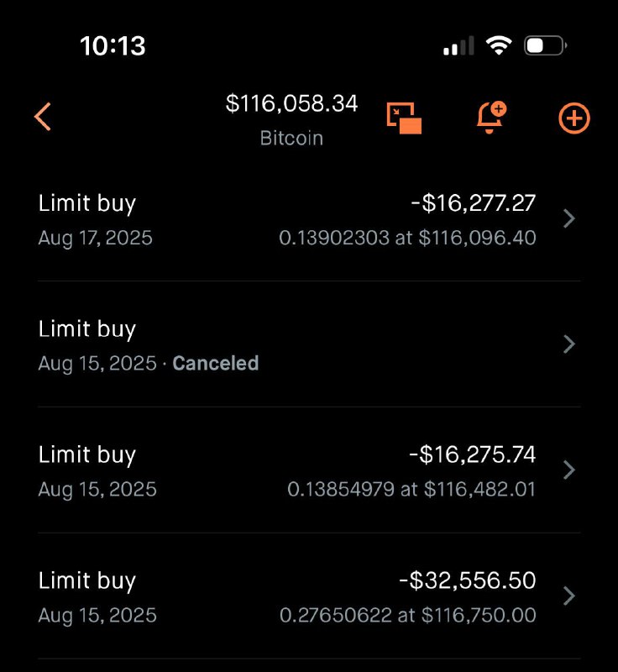Select 0.13854979 at $116,482.01 details
This screenshot has height=672, width=618.
tap(411, 489)
